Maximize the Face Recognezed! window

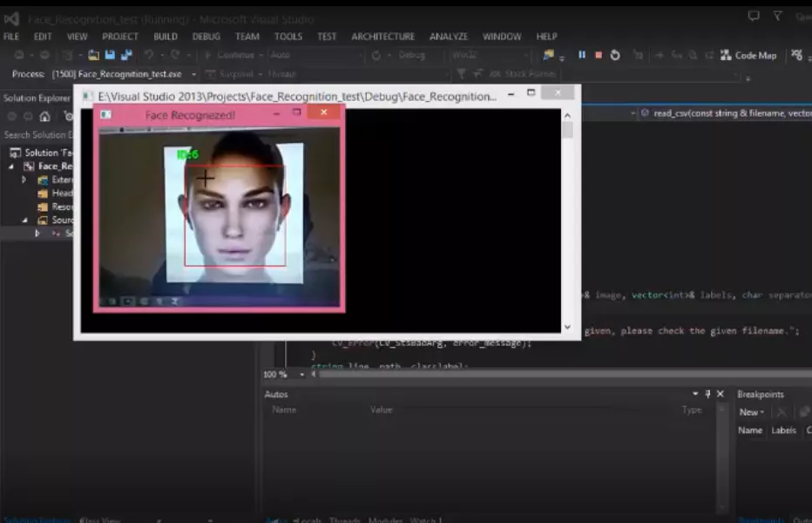click(x=297, y=112)
